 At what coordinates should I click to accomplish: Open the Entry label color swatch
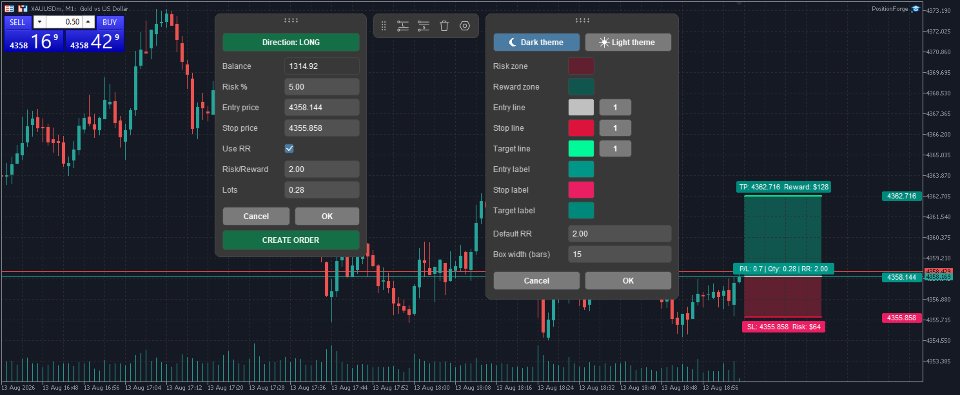(x=581, y=169)
